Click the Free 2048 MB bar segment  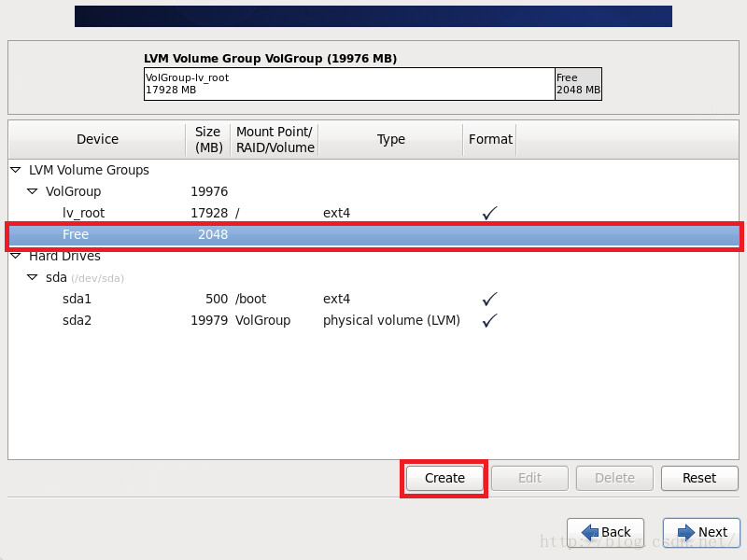pos(578,84)
